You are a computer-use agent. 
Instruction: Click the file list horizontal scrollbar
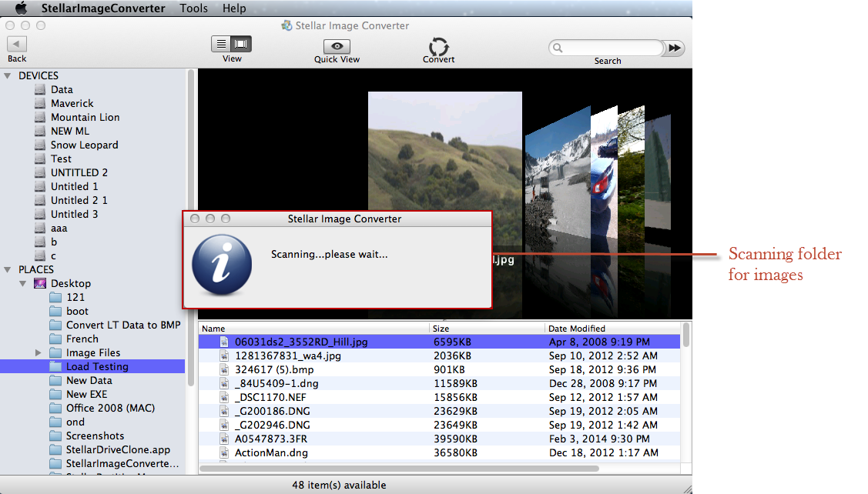tap(399, 469)
